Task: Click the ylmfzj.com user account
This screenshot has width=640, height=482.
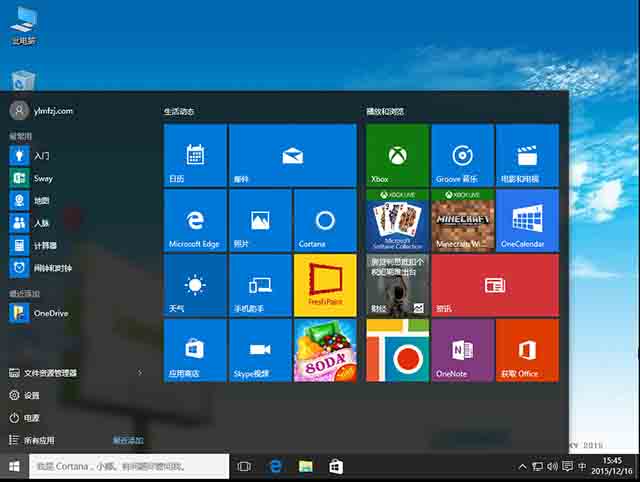Action: pyautogui.click(x=50, y=111)
